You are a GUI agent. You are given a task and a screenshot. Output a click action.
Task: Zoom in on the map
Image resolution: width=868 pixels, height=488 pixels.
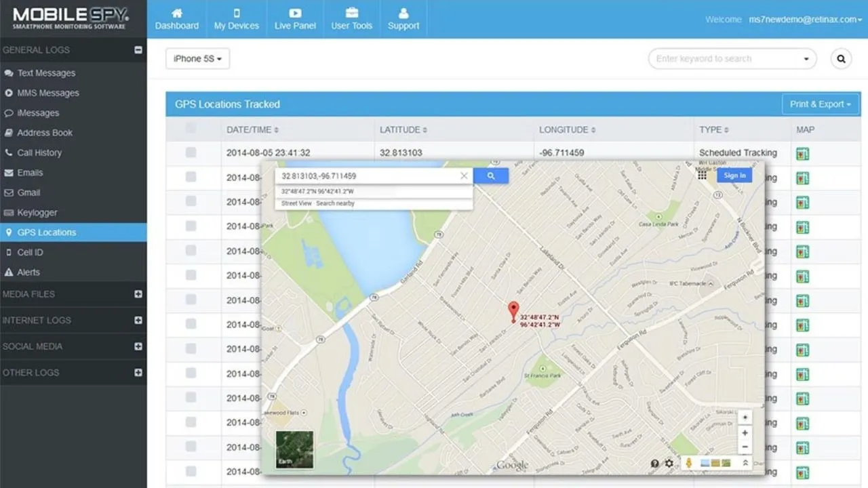pyautogui.click(x=745, y=432)
